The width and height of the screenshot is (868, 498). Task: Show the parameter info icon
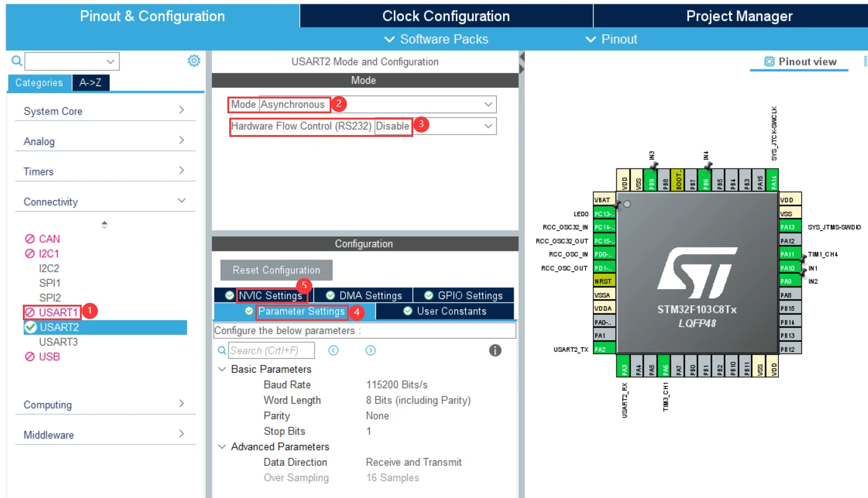(x=495, y=351)
